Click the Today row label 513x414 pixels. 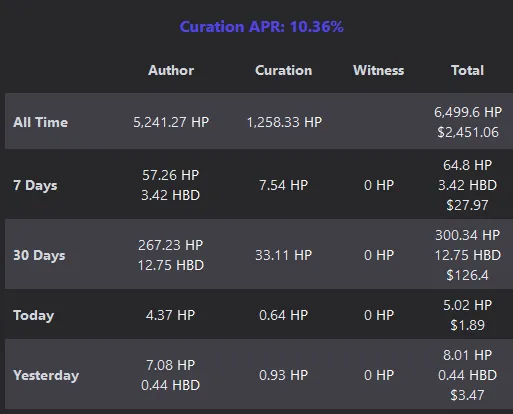pos(33,315)
